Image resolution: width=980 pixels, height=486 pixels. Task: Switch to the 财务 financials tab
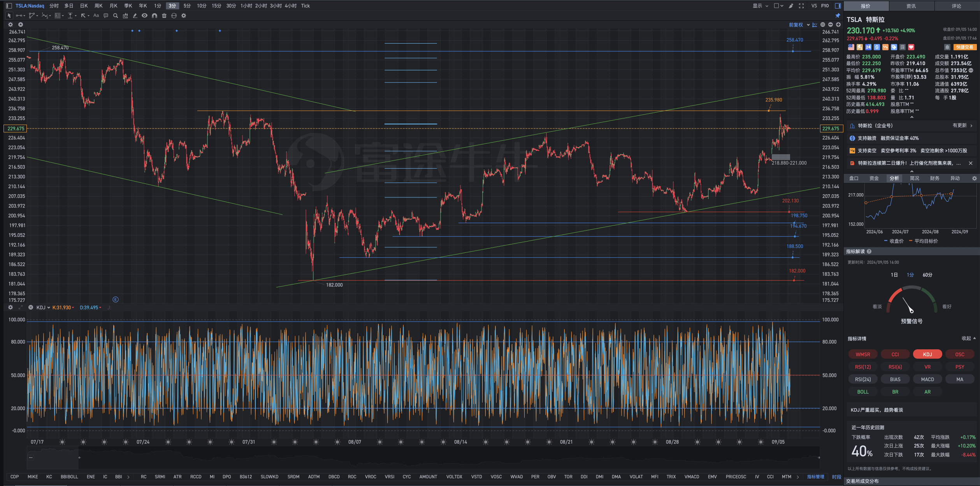coord(935,178)
